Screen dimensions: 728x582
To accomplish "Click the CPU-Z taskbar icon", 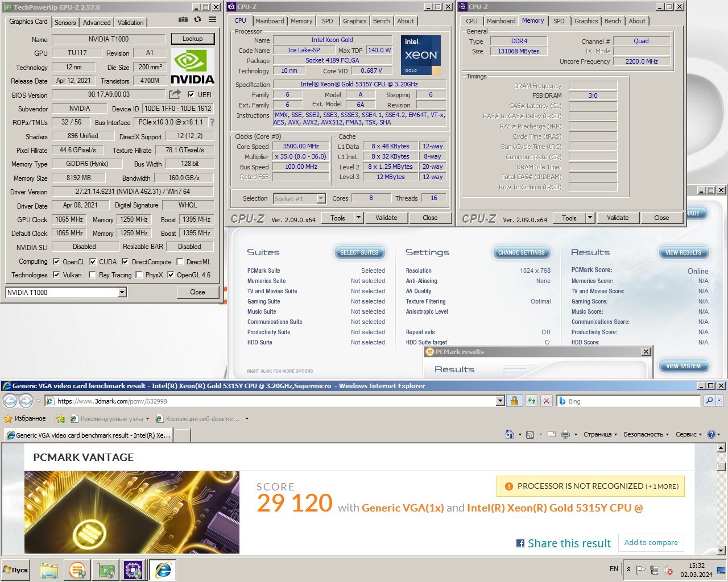I will 134,570.
